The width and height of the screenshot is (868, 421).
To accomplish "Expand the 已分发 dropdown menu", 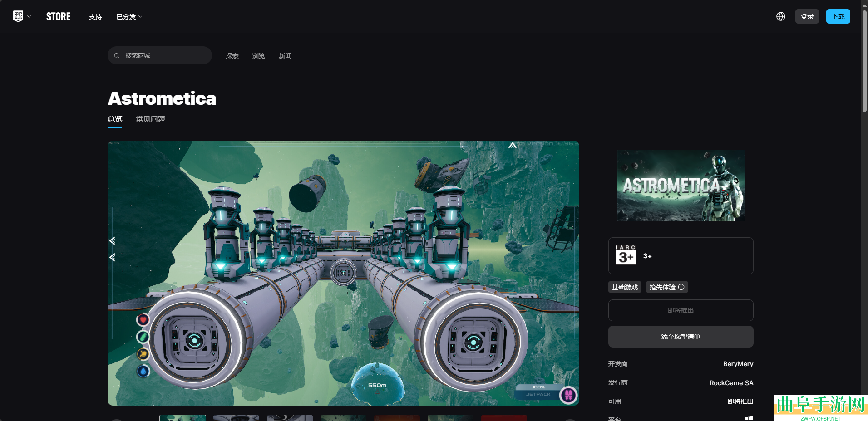I will (x=129, y=17).
